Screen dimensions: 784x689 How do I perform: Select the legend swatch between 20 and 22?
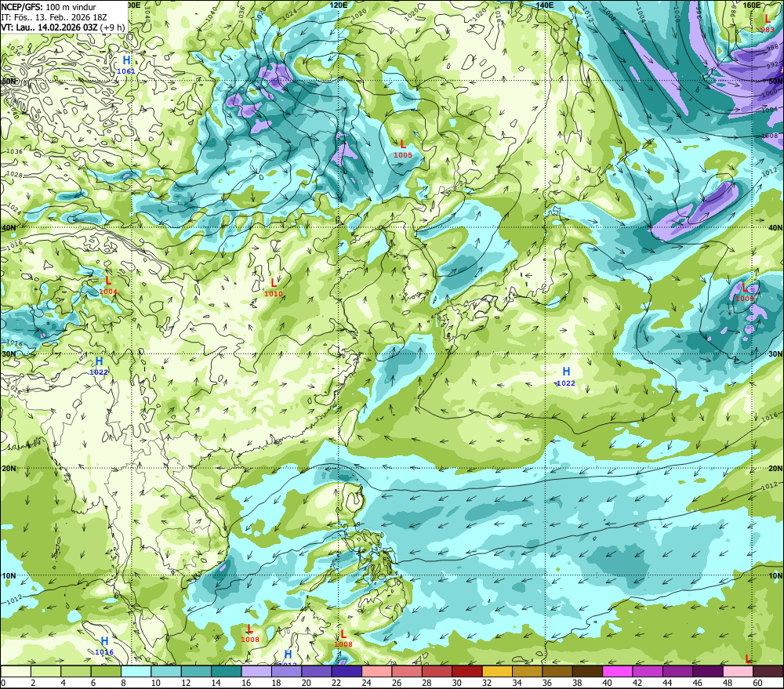[317, 672]
